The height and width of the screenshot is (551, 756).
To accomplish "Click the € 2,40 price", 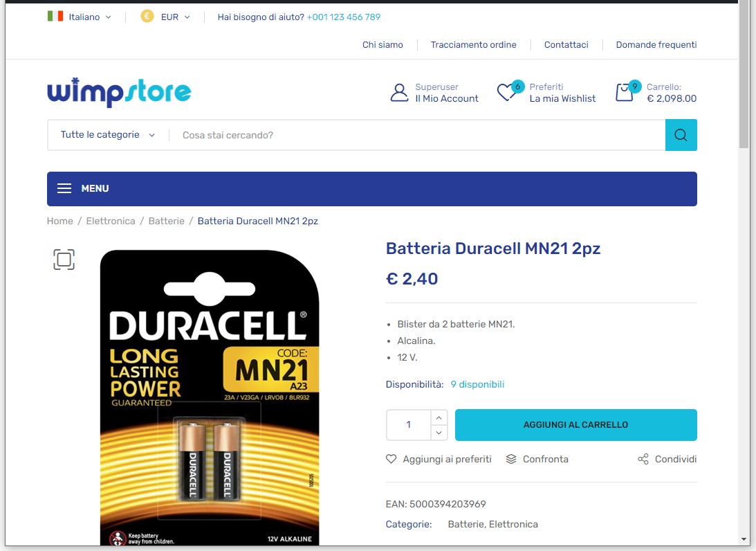I will point(412,279).
